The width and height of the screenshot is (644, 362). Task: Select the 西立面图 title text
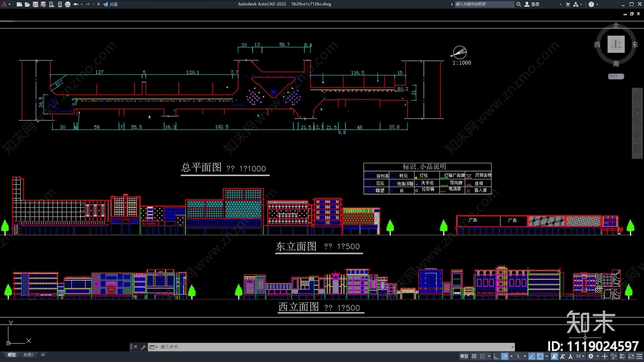[299, 307]
